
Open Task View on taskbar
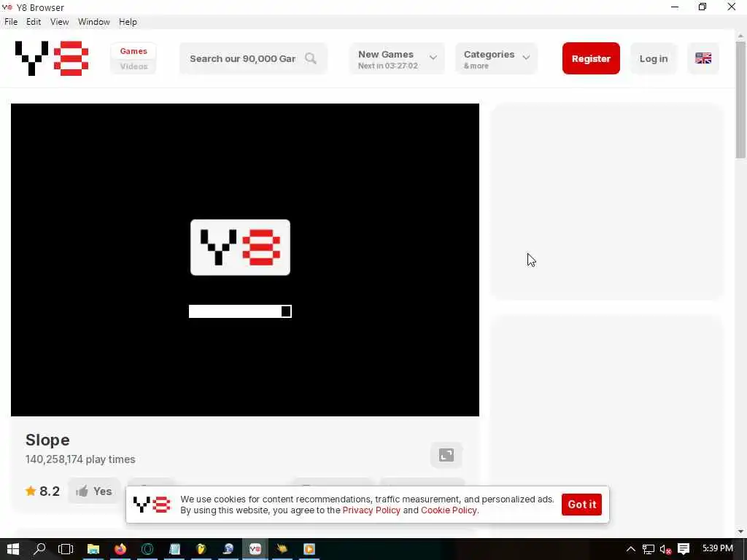(x=66, y=549)
